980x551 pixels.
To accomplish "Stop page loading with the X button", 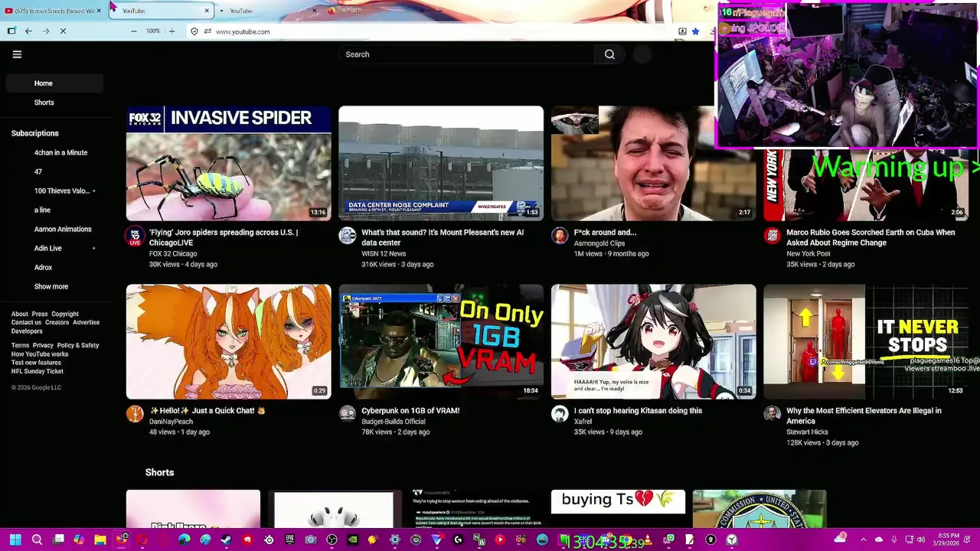I will (63, 31).
